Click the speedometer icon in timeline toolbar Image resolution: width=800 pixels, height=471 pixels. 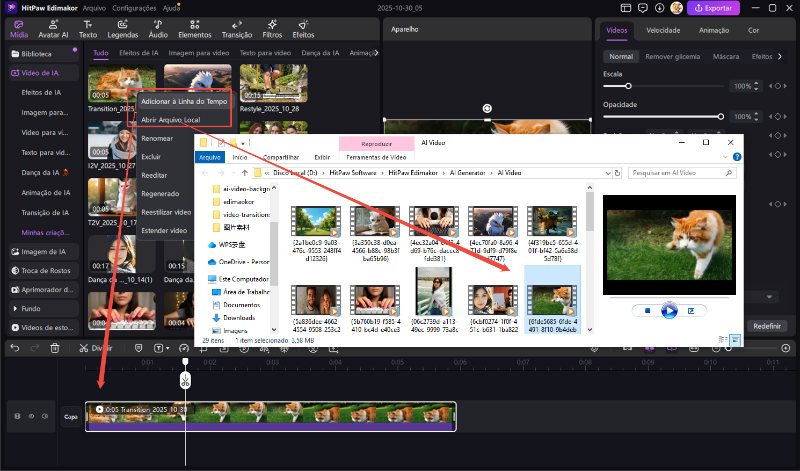[184, 348]
